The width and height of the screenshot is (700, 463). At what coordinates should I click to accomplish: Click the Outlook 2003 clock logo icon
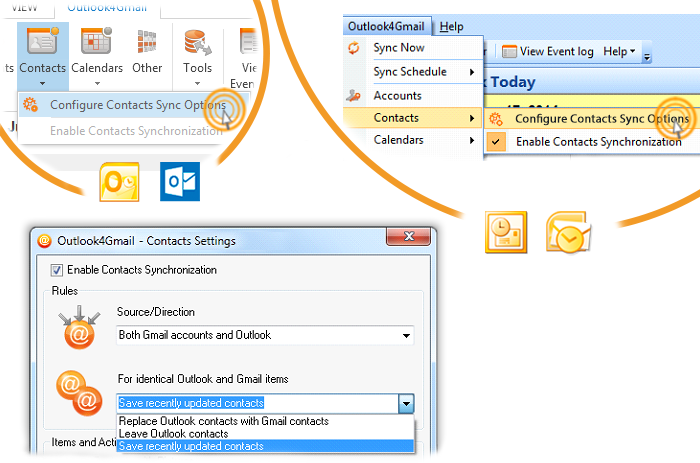tap(506, 232)
